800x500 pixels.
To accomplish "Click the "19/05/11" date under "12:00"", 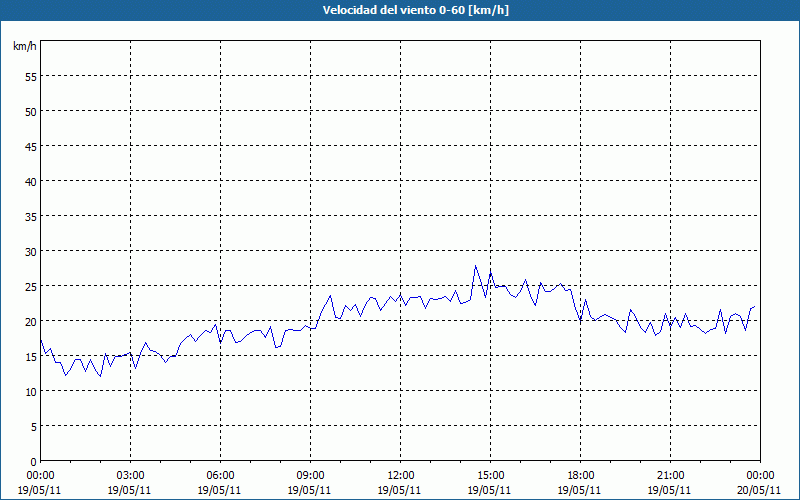I will [x=399, y=490].
